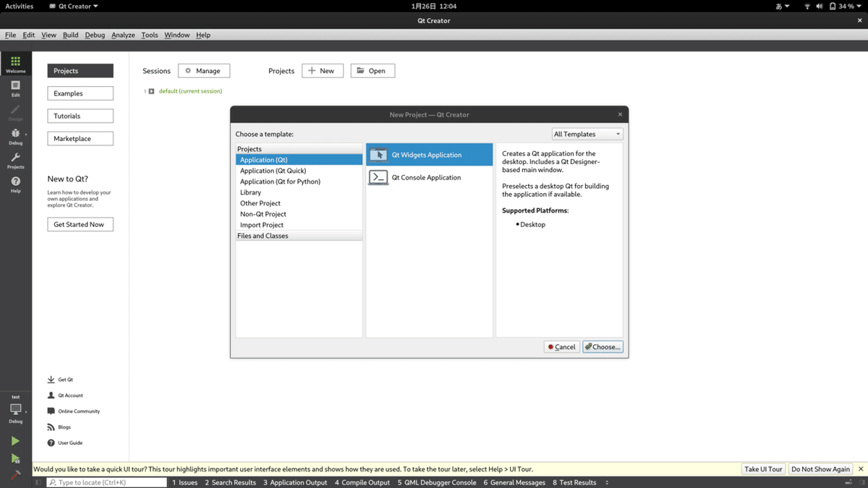Open Design mode in sidebar

pyautogui.click(x=15, y=112)
